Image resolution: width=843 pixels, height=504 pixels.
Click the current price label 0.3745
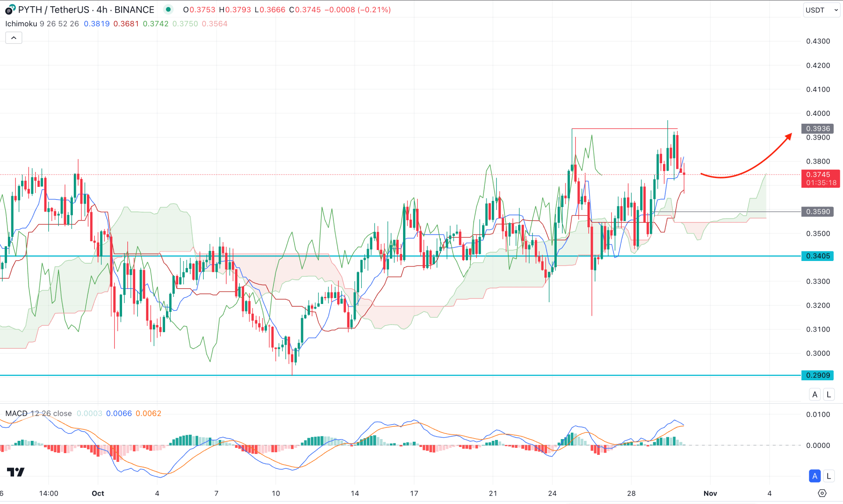point(821,179)
